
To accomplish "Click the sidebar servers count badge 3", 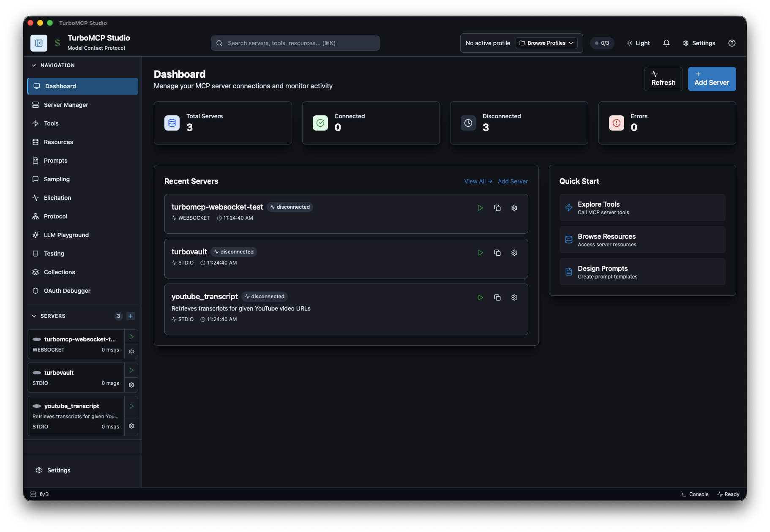I will (118, 316).
